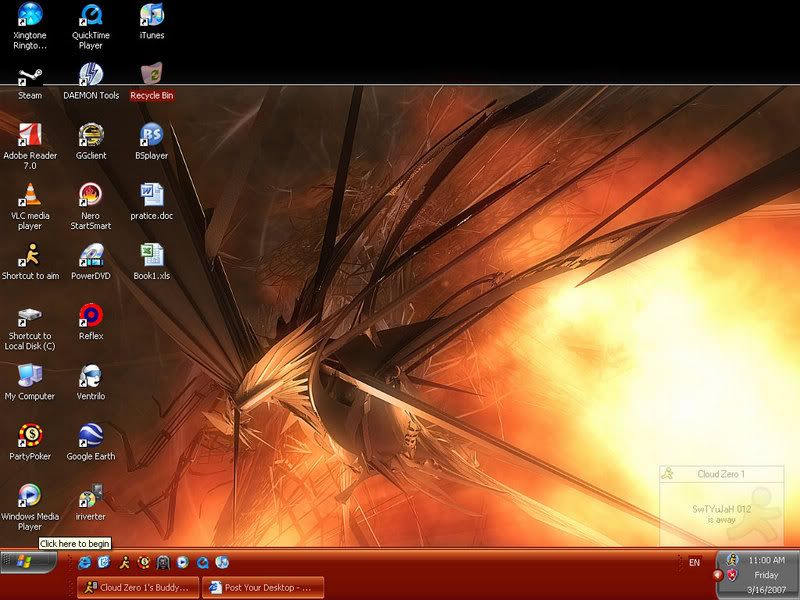Select the Steam desktop shortcut
Screen dimensions: 800x600
coord(30,82)
